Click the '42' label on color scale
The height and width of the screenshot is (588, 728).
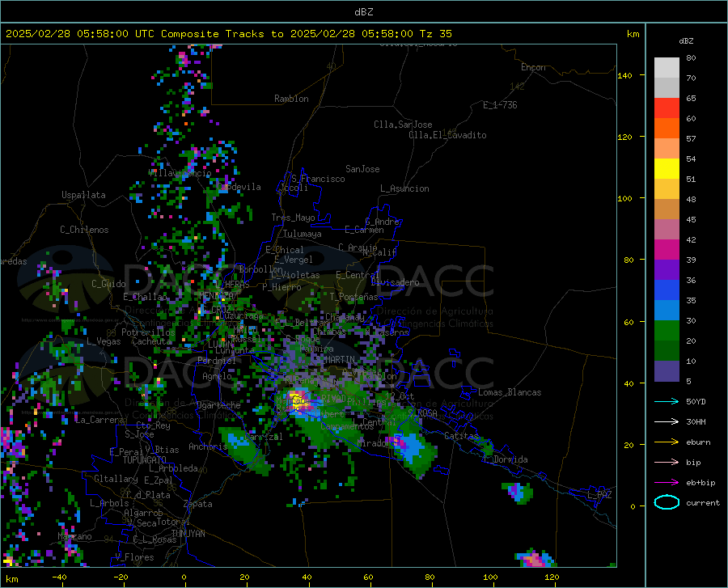691,240
